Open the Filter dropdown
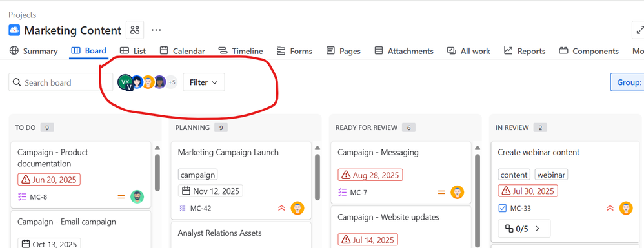This screenshot has width=644, height=248. [204, 82]
